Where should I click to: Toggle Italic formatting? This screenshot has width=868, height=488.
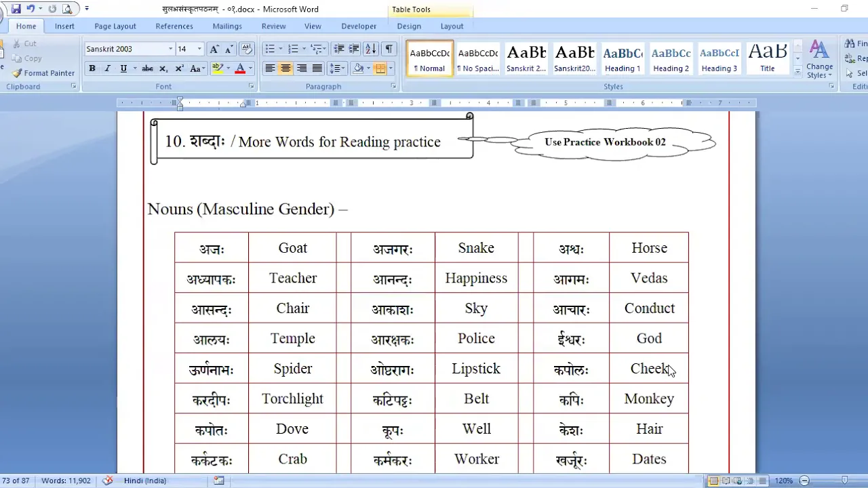[x=107, y=68]
